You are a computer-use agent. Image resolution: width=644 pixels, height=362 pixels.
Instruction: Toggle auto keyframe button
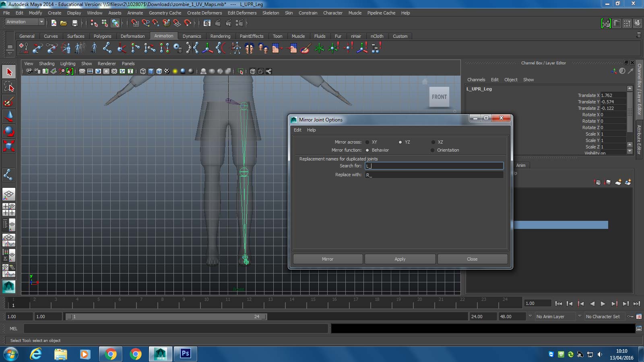(x=630, y=317)
